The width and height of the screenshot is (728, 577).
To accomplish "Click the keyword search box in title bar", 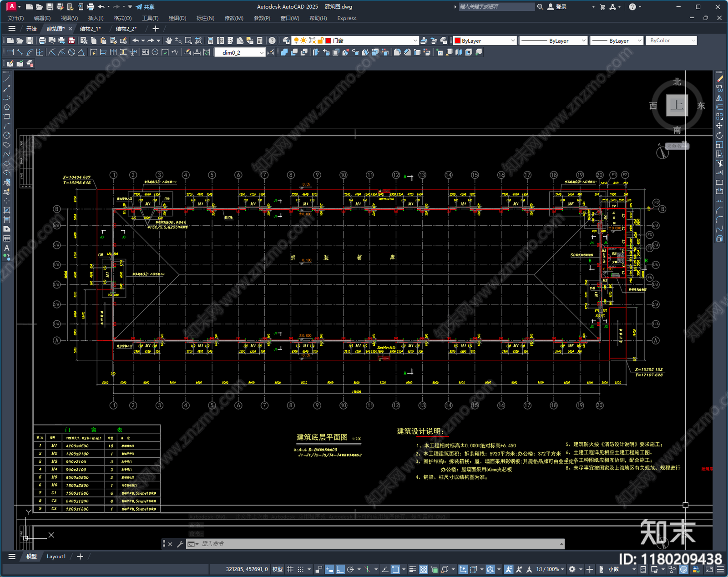I will 496,7.
